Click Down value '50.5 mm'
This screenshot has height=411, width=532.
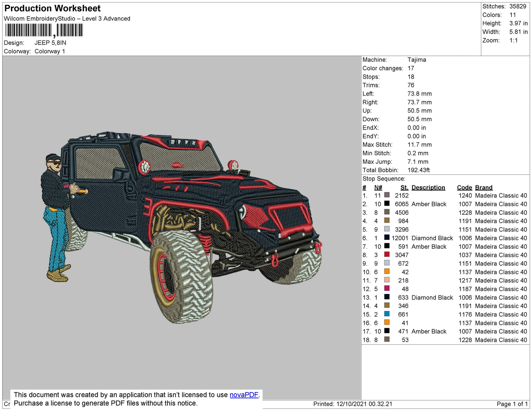(x=420, y=119)
